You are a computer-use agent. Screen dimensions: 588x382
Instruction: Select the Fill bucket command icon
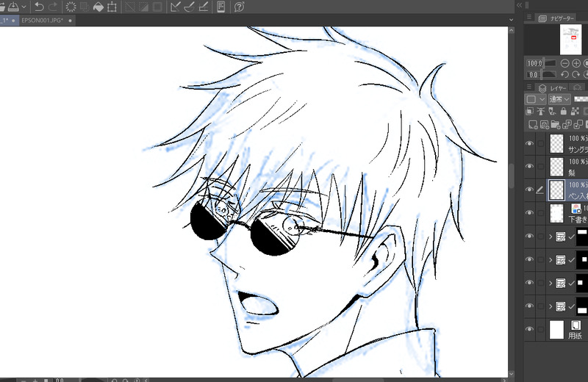98,7
